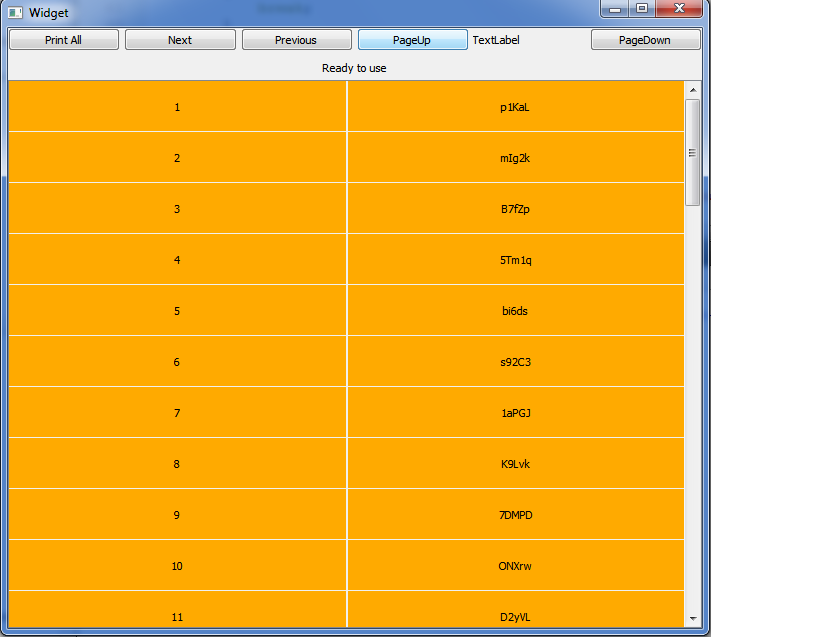821x637 pixels.
Task: Click the ONXrw cell in row 10
Action: [x=515, y=566]
